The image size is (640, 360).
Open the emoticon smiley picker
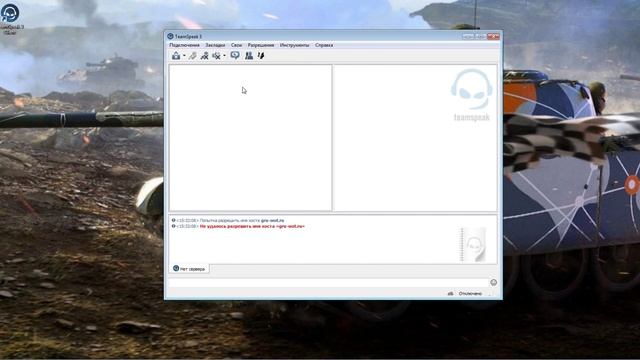coord(493,282)
